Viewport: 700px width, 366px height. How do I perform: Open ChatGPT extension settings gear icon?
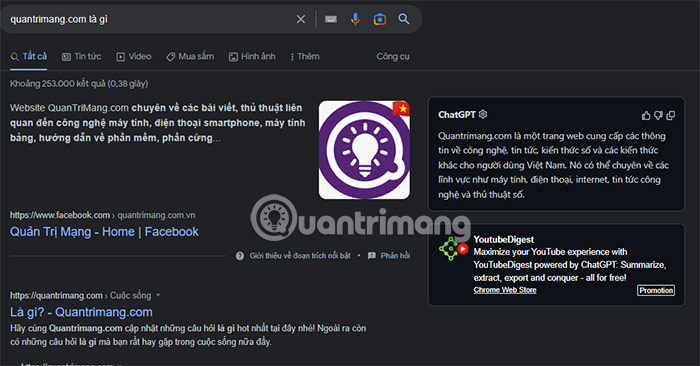483,114
